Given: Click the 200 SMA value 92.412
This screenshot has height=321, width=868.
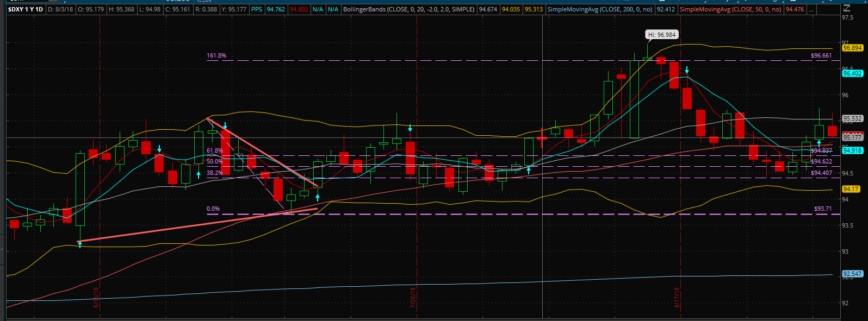Looking at the screenshot, I should [666, 9].
